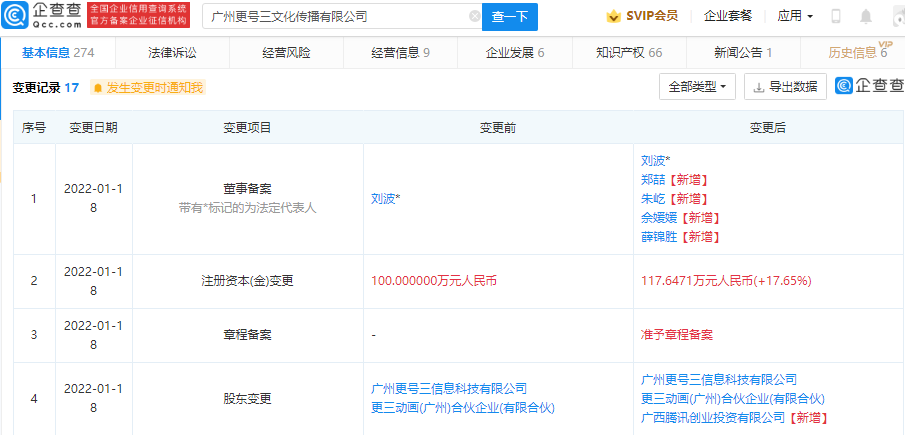The image size is (905, 435).
Task: Open the mobile phone app icon
Action: coord(836,16)
